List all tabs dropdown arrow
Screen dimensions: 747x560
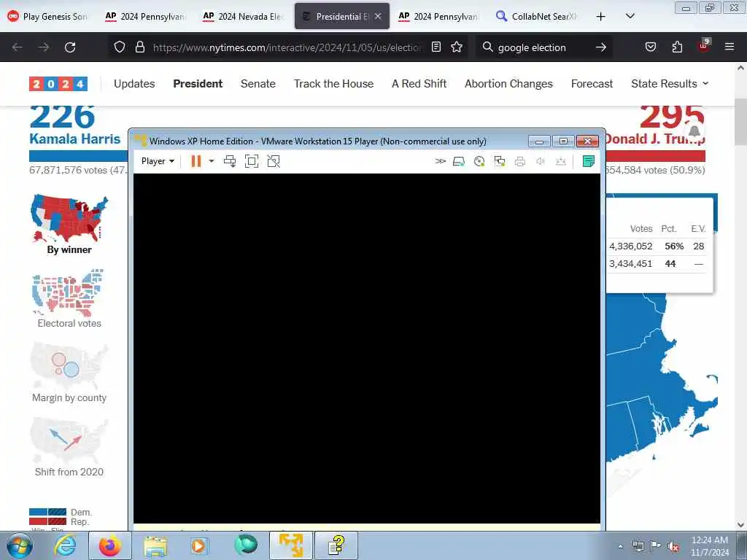tap(630, 16)
